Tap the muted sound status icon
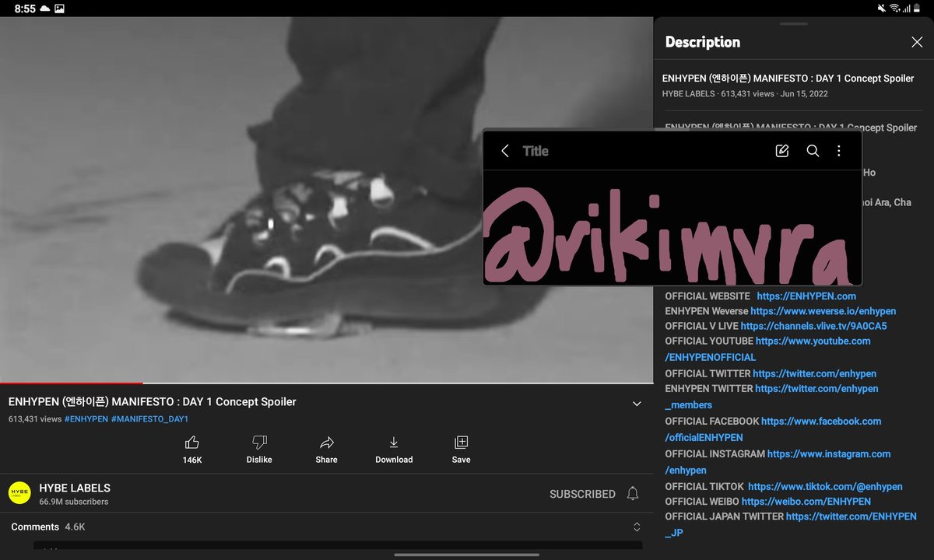934x560 pixels. 882,9
